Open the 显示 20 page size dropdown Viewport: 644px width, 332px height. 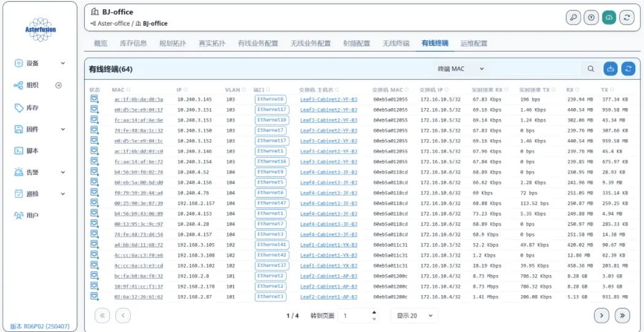[x=414, y=315]
